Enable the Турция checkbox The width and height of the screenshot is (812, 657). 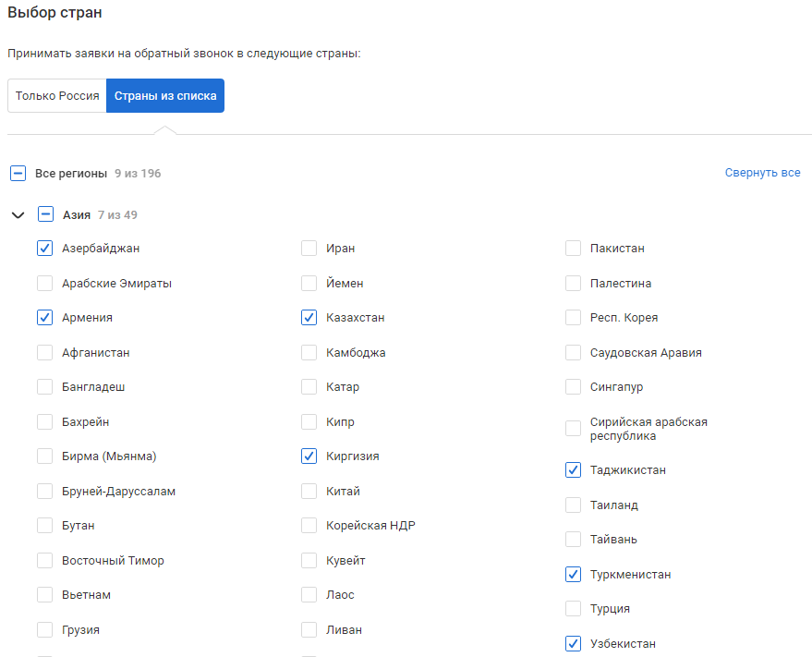574,608
